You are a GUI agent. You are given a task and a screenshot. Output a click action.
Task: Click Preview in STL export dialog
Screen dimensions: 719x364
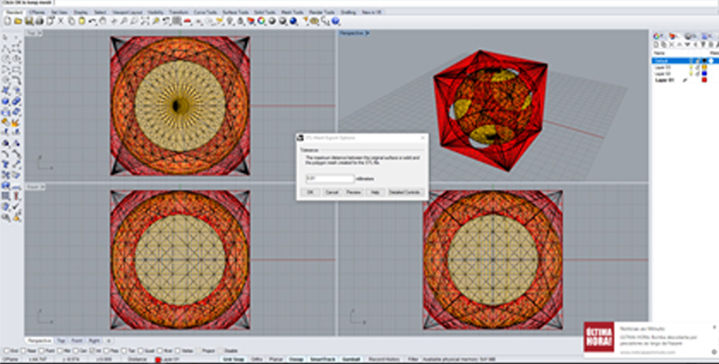[354, 193]
